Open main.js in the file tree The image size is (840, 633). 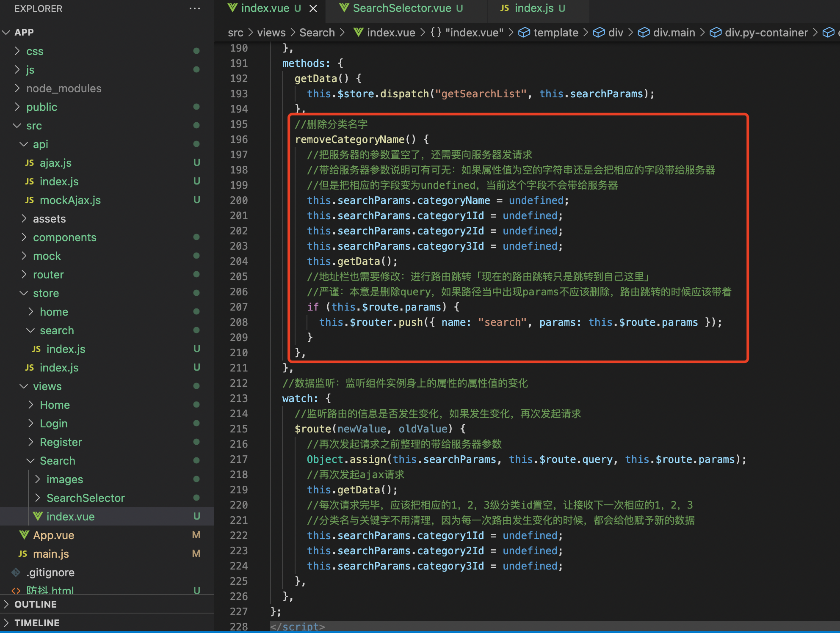(x=51, y=554)
